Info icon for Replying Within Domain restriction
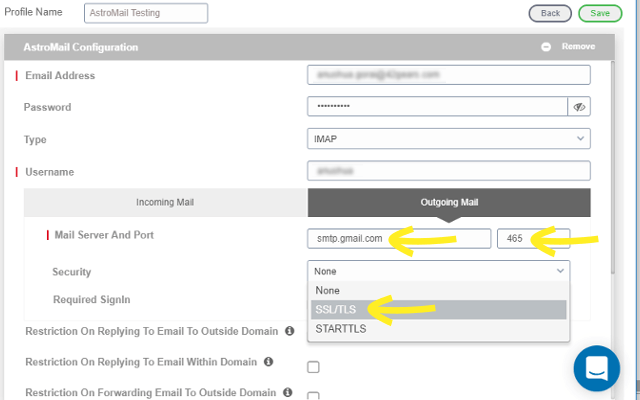This screenshot has width=640, height=400. [x=268, y=361]
